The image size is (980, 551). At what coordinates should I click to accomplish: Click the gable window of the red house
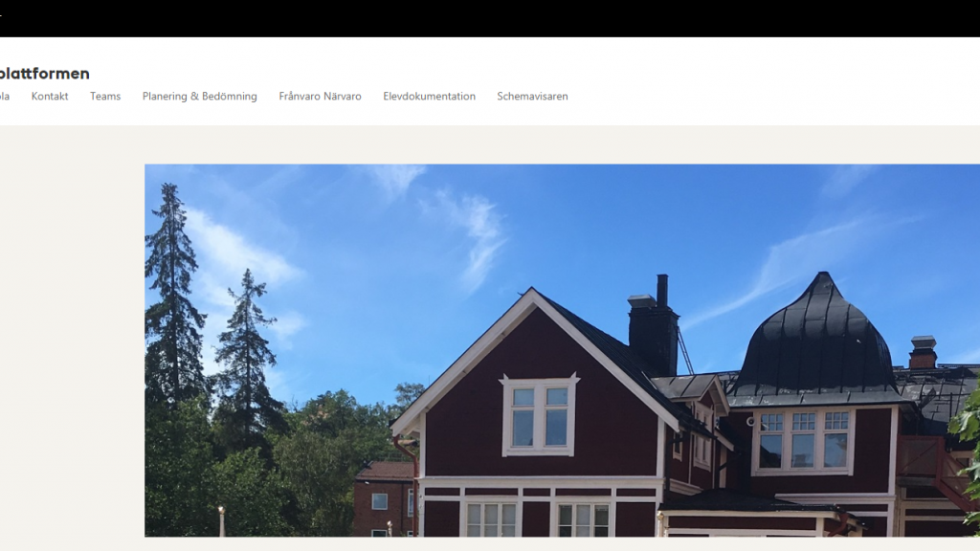pyautogui.click(x=540, y=415)
